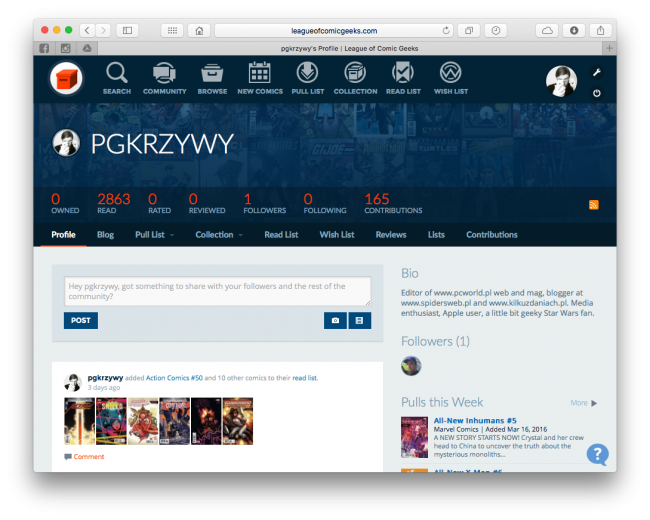The height and width of the screenshot is (520, 650).
Task: Switch to the Wish List profile tab
Action: 337,235
